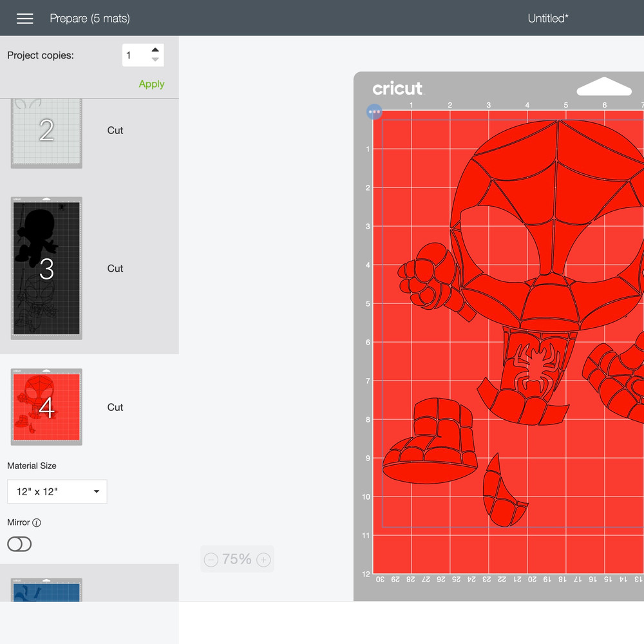Select the black mat 3 thumbnail
Screen dimensions: 644x644
[x=46, y=268]
